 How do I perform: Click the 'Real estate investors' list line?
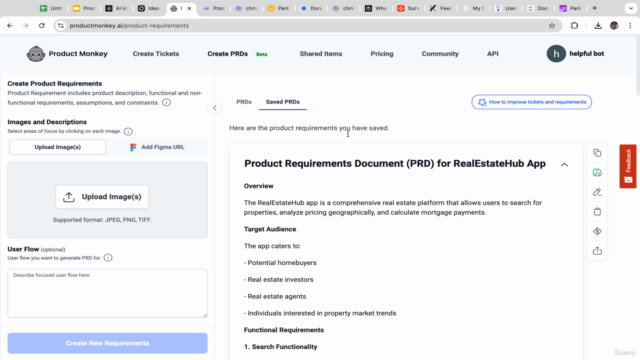[279, 280]
